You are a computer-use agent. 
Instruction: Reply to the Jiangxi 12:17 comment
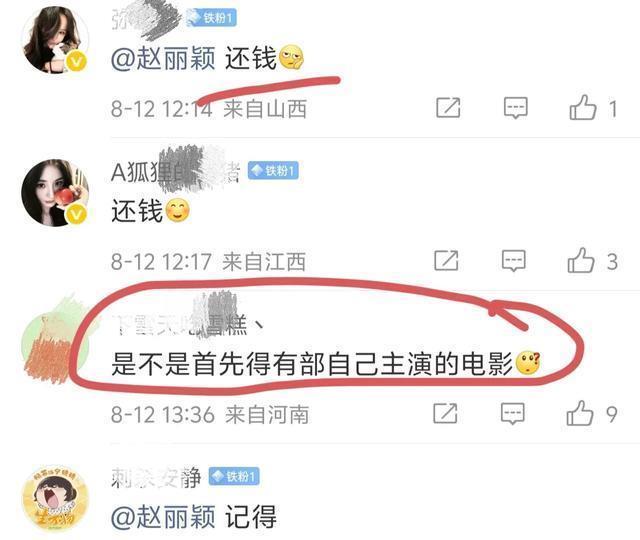(x=513, y=260)
